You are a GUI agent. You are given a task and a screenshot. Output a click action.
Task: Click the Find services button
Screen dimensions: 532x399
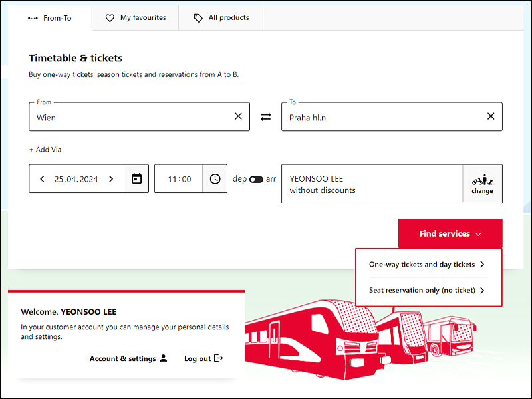click(x=450, y=234)
